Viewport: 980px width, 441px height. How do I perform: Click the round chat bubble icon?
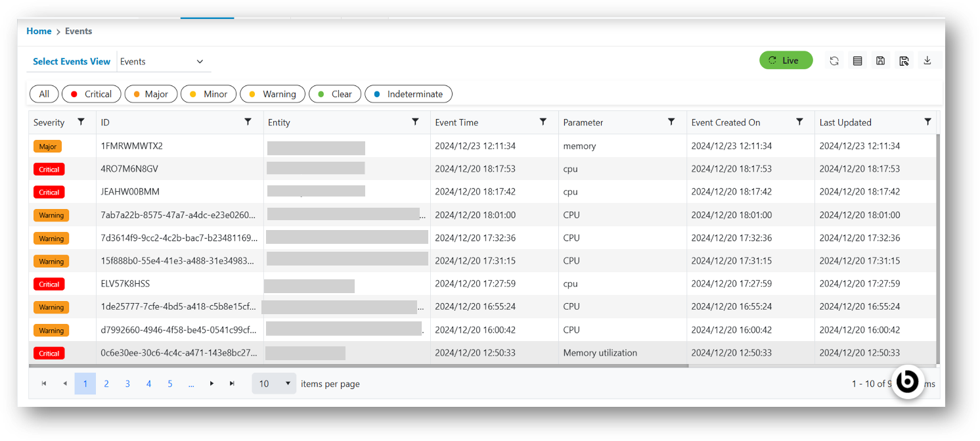(x=908, y=381)
